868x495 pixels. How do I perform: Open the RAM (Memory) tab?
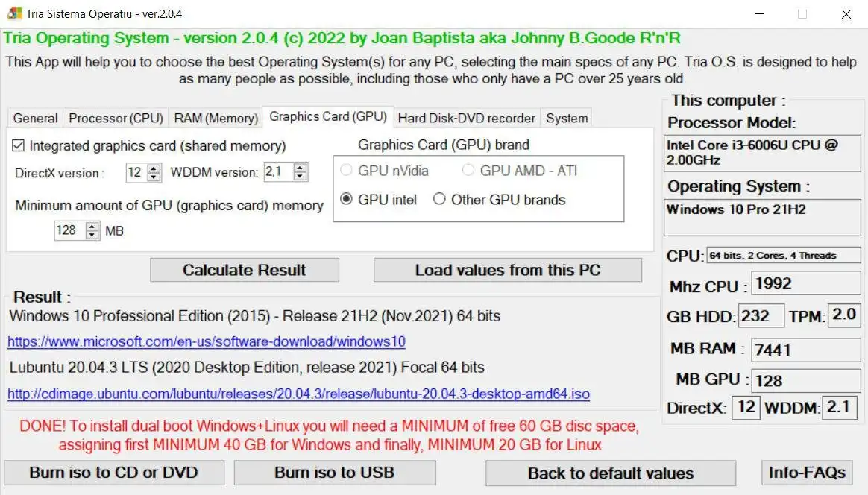[x=216, y=118]
